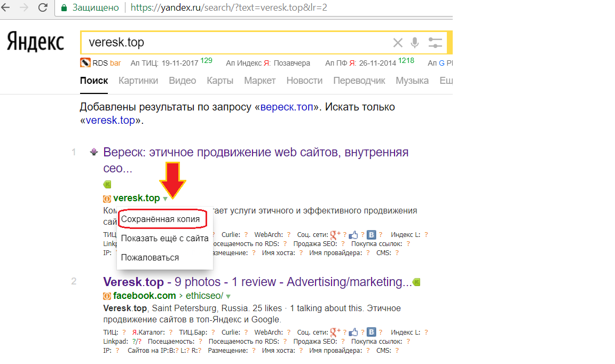Image resolution: width=615 pixels, height=364 pixels.
Task: Open second result Veresk.top - 9 photos title
Action: coord(257,282)
